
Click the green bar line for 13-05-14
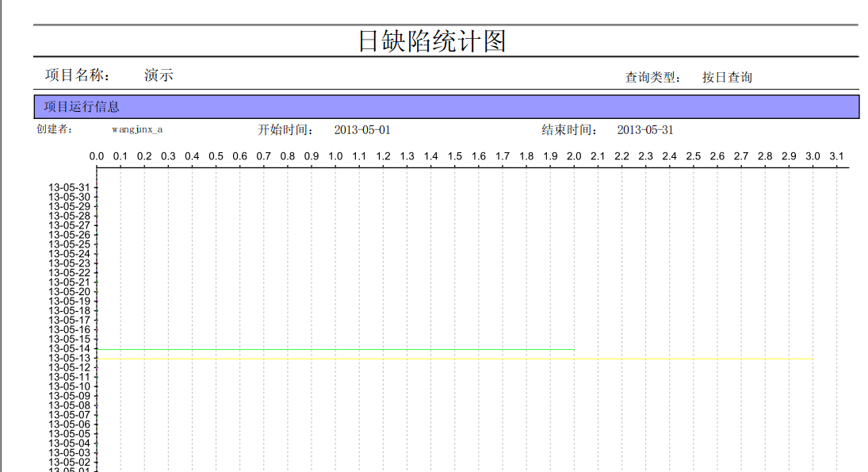tap(335, 349)
